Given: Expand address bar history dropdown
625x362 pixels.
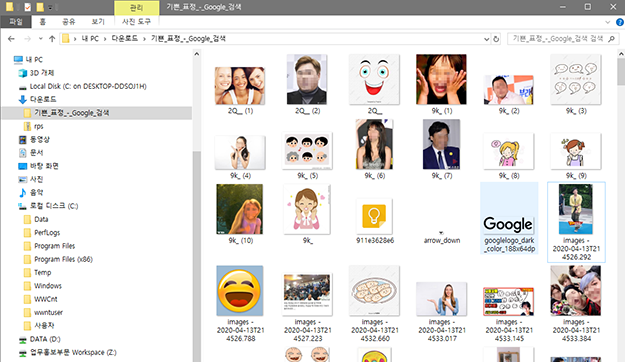Looking at the screenshot, I should click(486, 39).
